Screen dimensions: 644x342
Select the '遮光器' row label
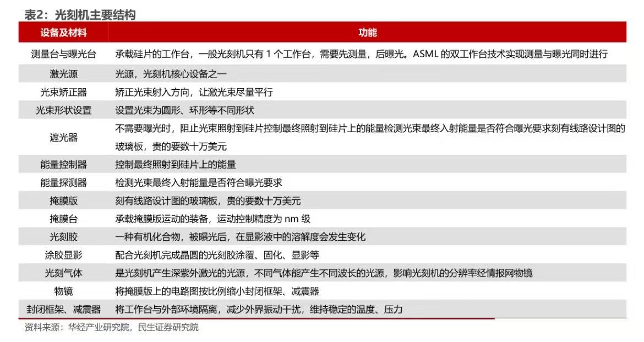pyautogui.click(x=64, y=137)
